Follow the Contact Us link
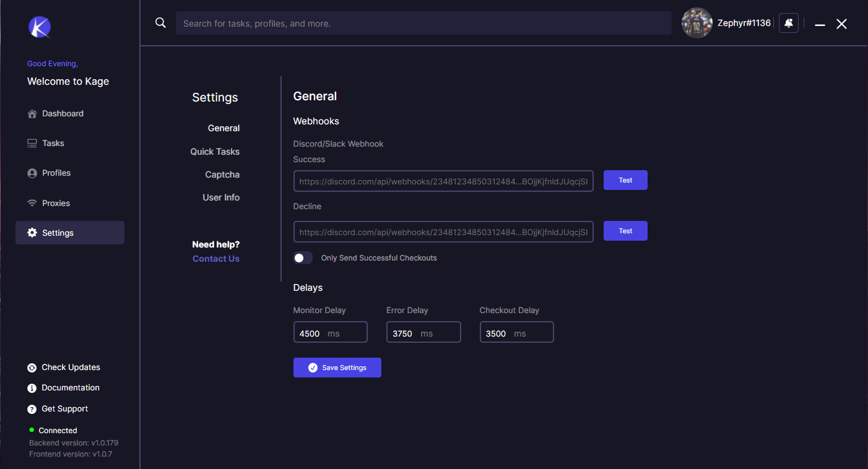The height and width of the screenshot is (469, 868). [216, 259]
